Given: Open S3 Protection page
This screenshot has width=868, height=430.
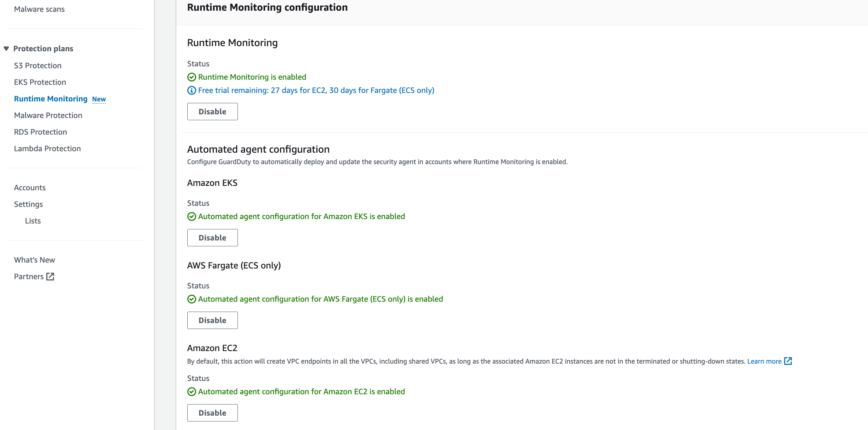Looking at the screenshot, I should pyautogui.click(x=38, y=66).
